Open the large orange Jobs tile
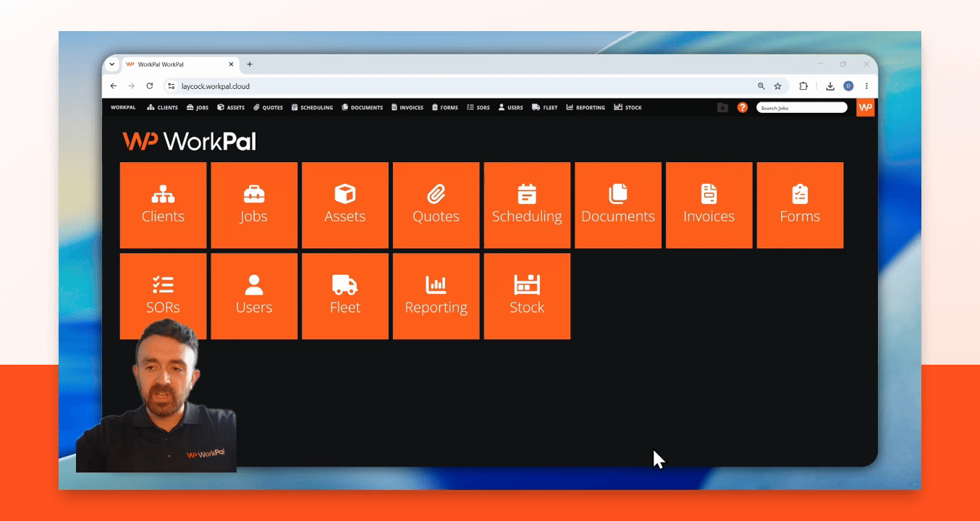 254,206
